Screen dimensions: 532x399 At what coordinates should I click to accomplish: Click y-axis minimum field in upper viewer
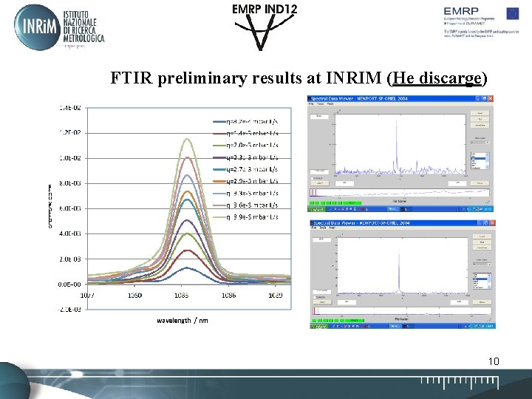319,171
